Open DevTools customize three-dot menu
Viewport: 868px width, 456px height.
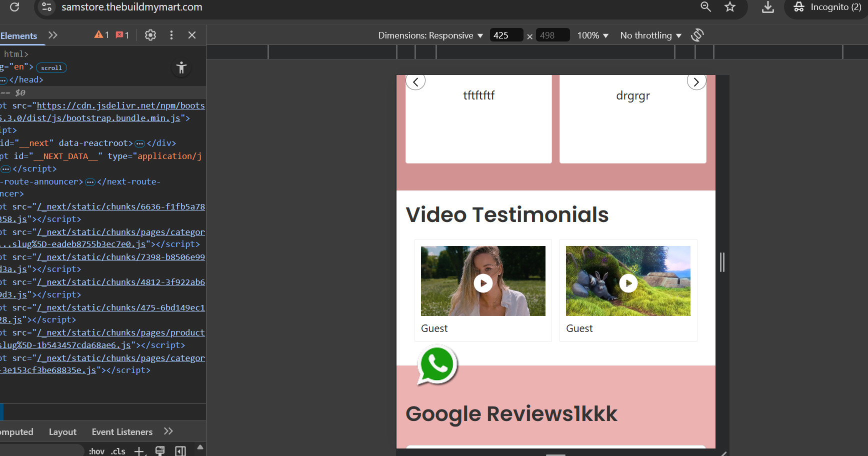tap(171, 35)
